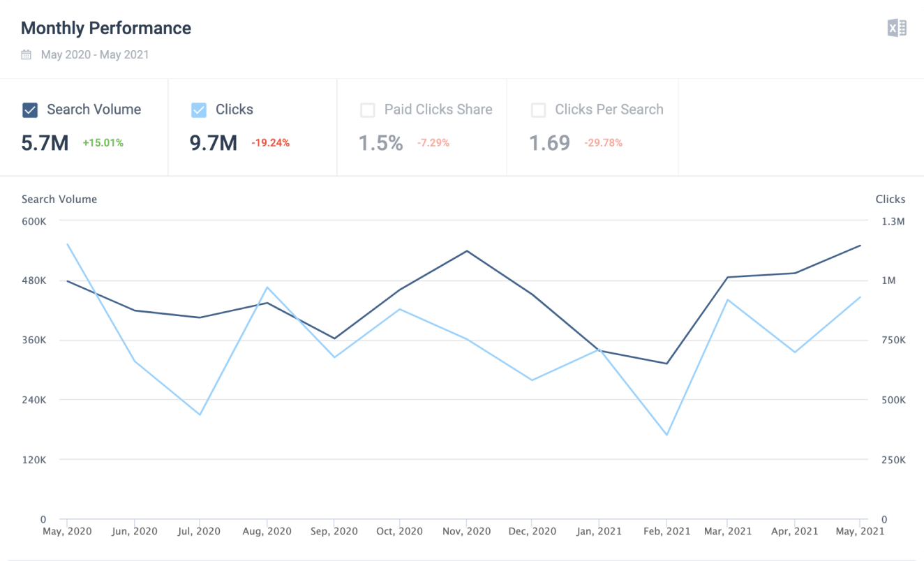
Task: Click the Nov, 2020 x-axis label
Action: click(x=465, y=531)
